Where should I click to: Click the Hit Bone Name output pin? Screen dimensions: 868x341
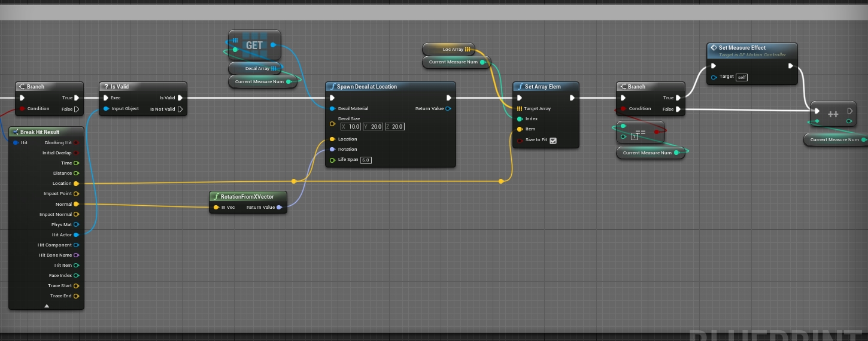point(76,255)
